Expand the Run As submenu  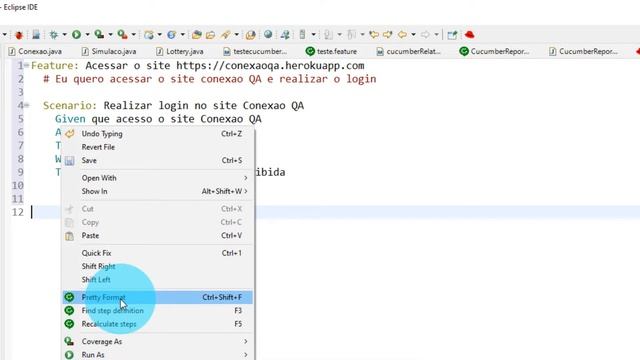[158, 355]
